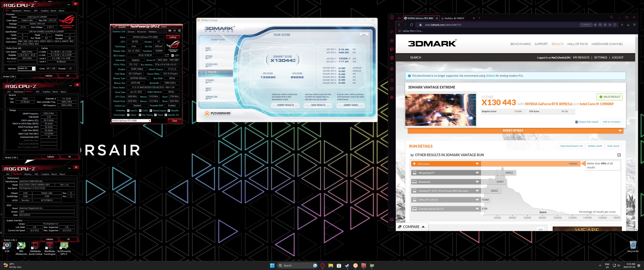Open the iCUE desktop shortcut
Image resolution: width=644 pixels, height=270 pixels.
click(7, 247)
